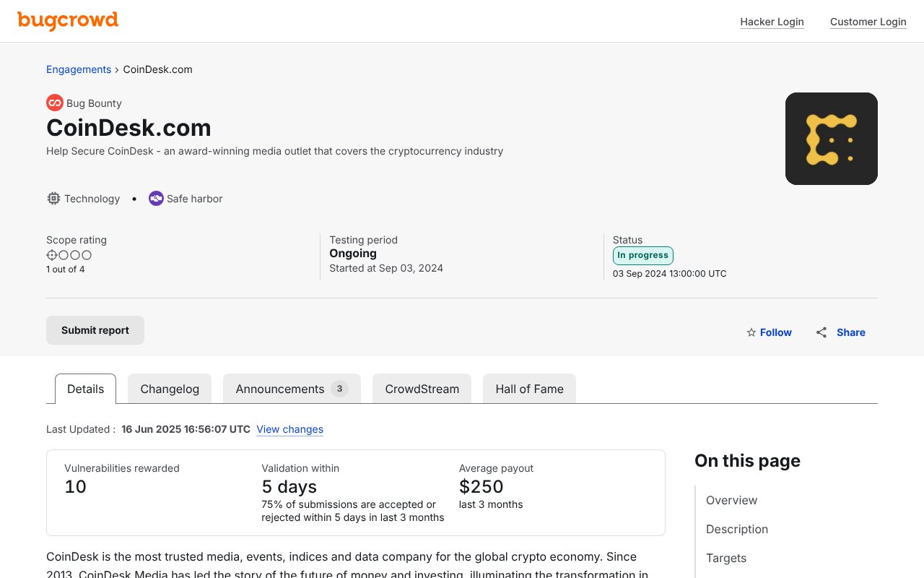
Task: Open the Targets section from the sidebar
Action: point(726,558)
